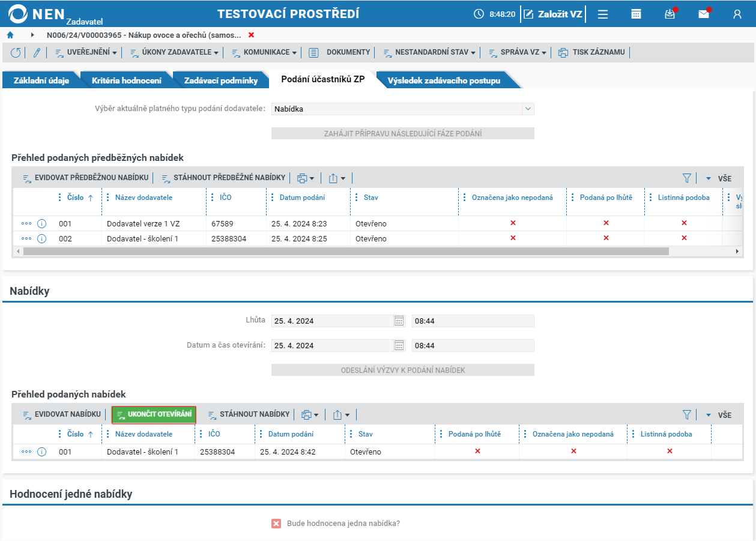
Task: Open Dokumenty from toolbar
Action: (x=339, y=52)
